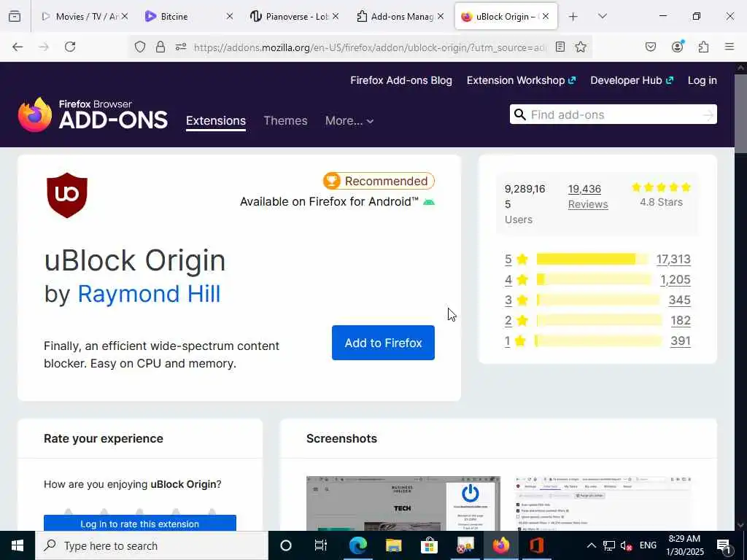
Task: Click Log in link
Action: click(703, 80)
